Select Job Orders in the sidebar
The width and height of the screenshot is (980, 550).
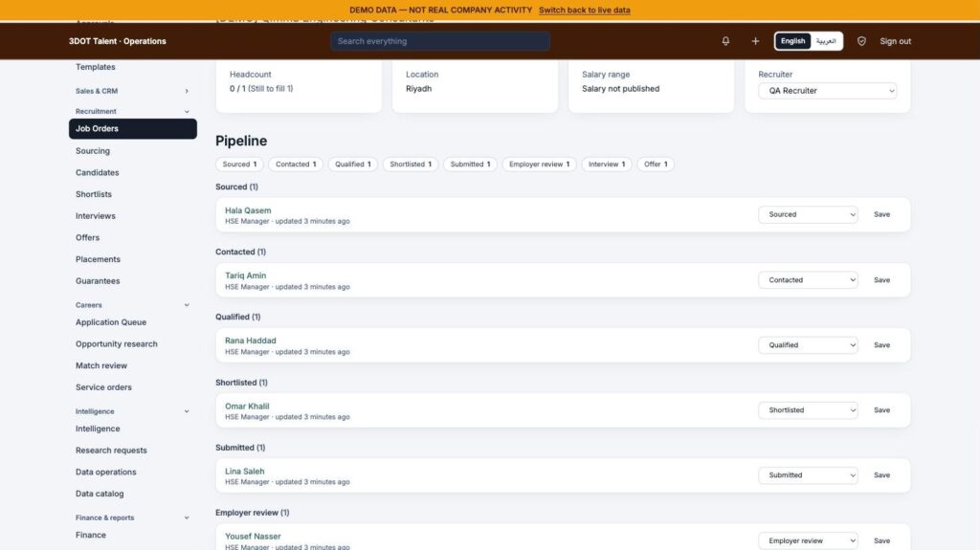pyautogui.click(x=132, y=129)
